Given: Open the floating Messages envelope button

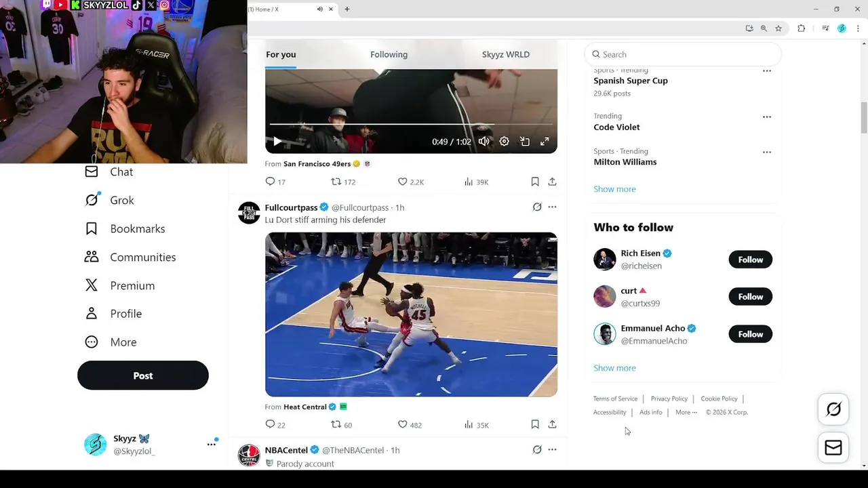Looking at the screenshot, I should [833, 448].
